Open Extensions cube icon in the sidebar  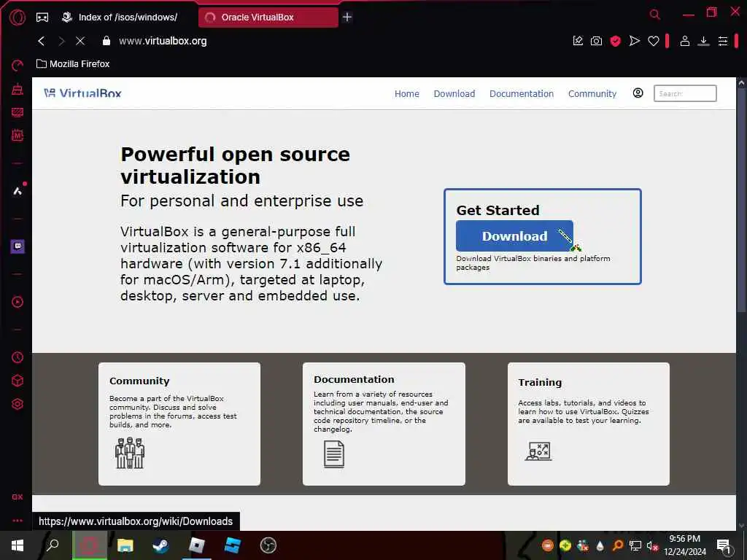pos(18,381)
